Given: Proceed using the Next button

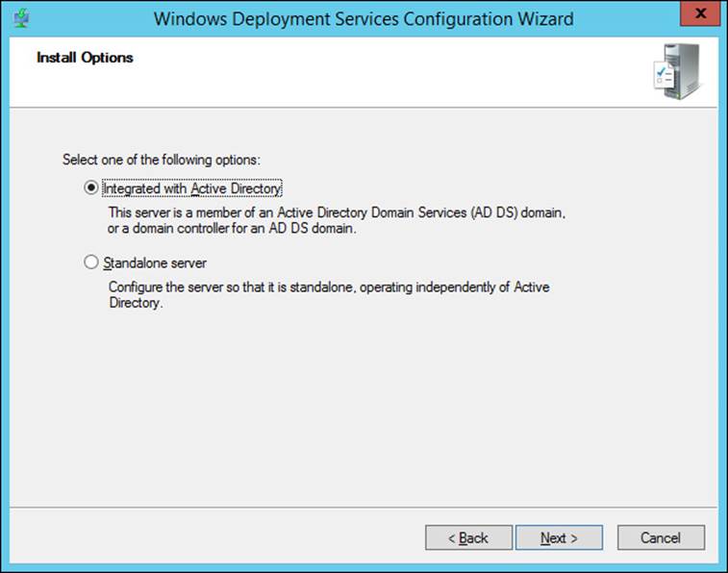Looking at the screenshot, I should [559, 537].
